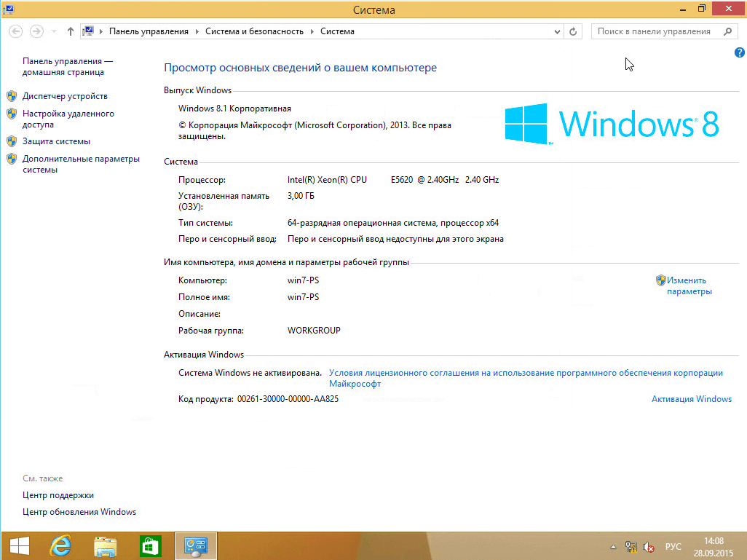Select Панель управления in the breadcrumb

(149, 31)
